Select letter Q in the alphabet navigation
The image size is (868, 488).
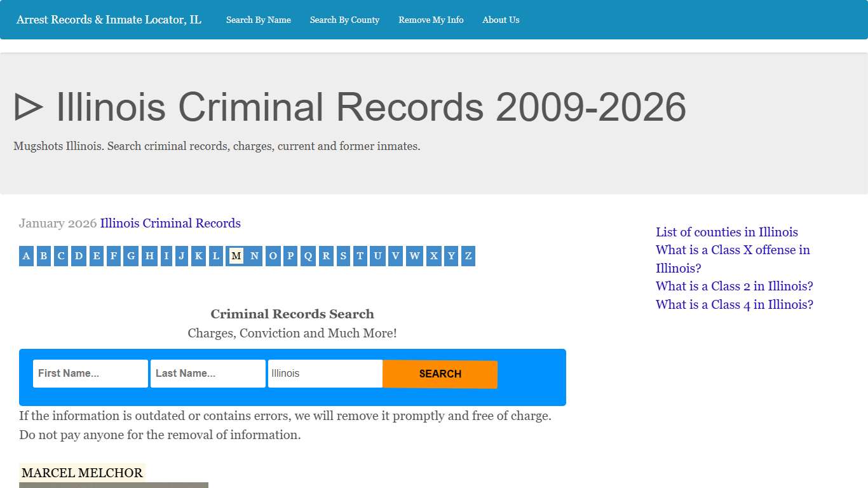click(x=308, y=255)
